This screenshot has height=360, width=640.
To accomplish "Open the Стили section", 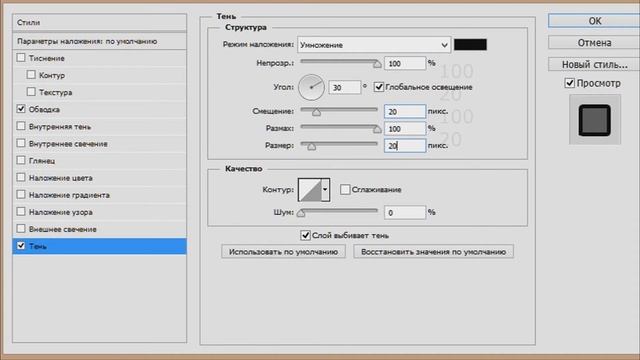I will 100,22.
